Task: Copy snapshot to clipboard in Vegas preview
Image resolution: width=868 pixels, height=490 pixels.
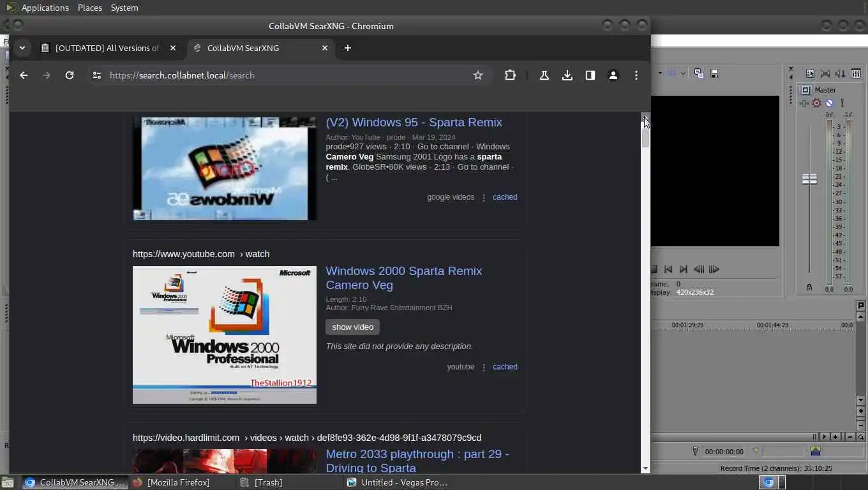Action: (699, 73)
